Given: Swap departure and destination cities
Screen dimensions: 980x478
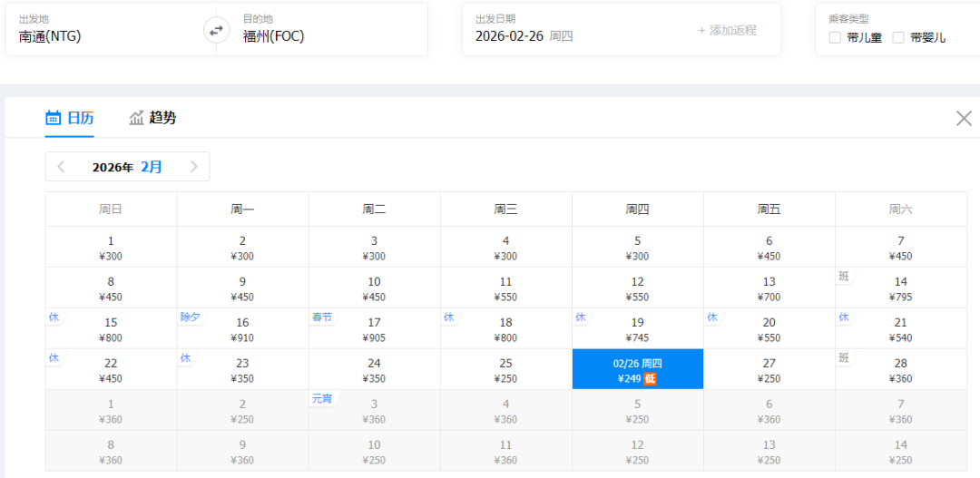Looking at the screenshot, I should [x=216, y=30].
